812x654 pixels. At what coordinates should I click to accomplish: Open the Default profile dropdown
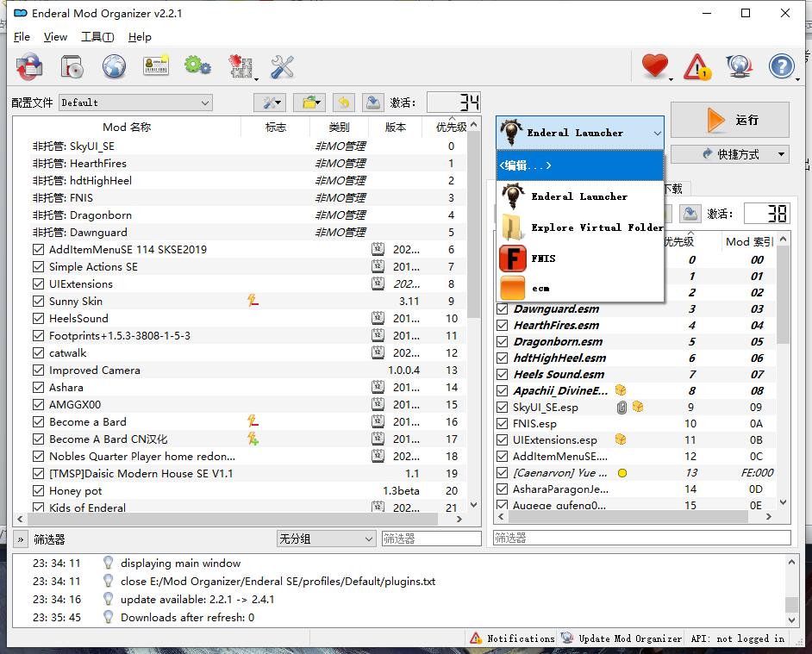[135, 103]
